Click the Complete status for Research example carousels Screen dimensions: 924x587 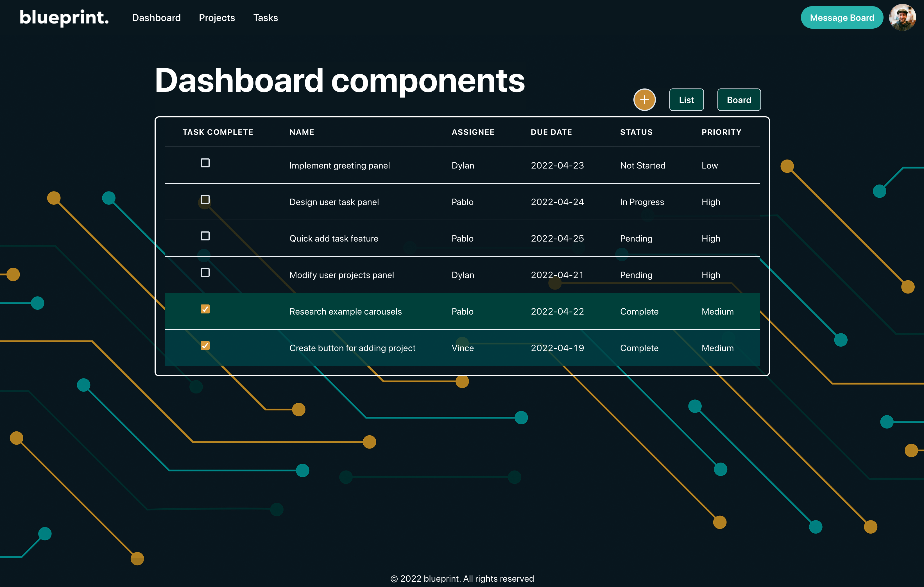(x=639, y=311)
